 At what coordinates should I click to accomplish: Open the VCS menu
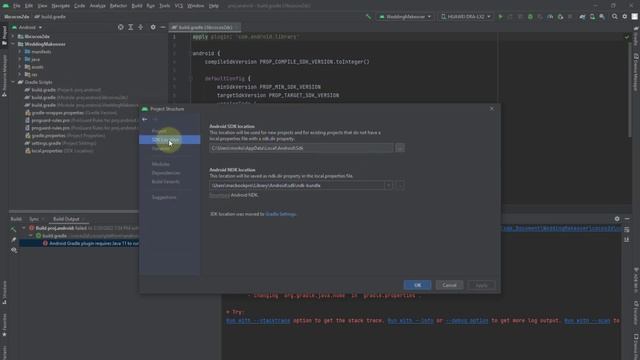pos(179,6)
